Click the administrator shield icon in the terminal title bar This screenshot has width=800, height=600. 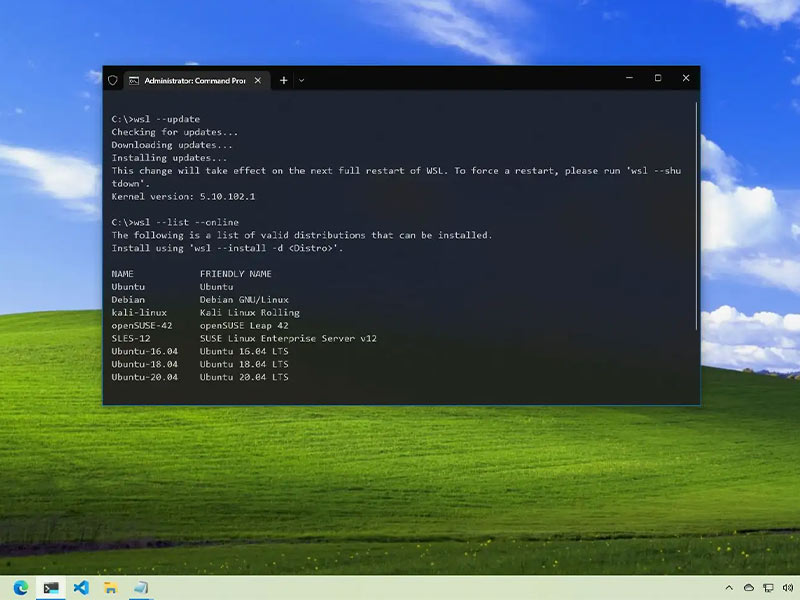click(x=113, y=81)
